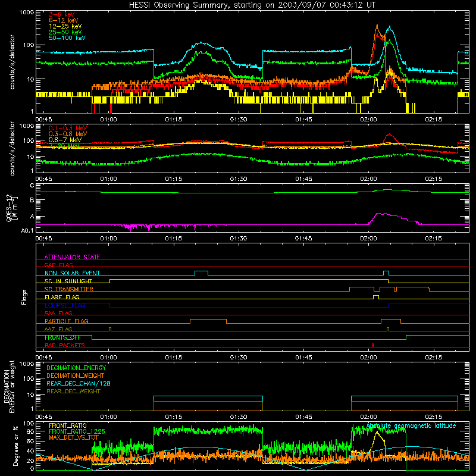Click the ECLIPSE_FLAG label
Screen dimensions: 476x476
(65, 305)
